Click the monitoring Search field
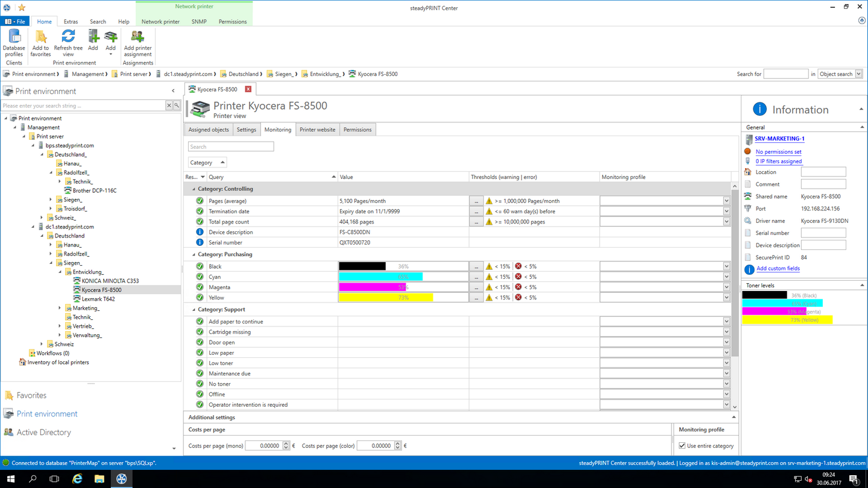Screen dimensions: 868x488 pyautogui.click(x=231, y=146)
